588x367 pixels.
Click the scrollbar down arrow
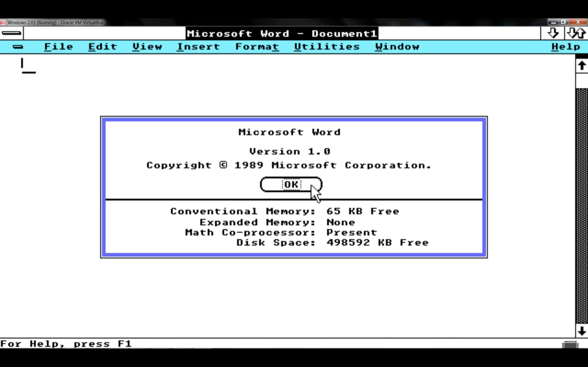582,331
